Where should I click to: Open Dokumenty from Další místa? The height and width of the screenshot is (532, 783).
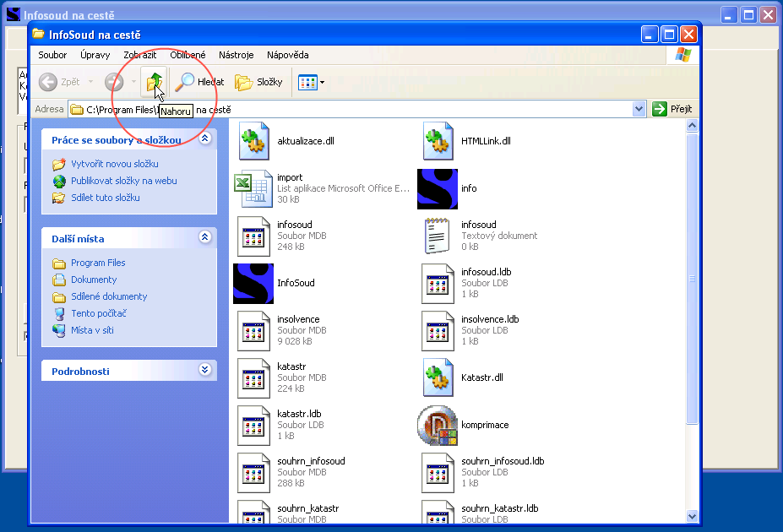pos(94,280)
